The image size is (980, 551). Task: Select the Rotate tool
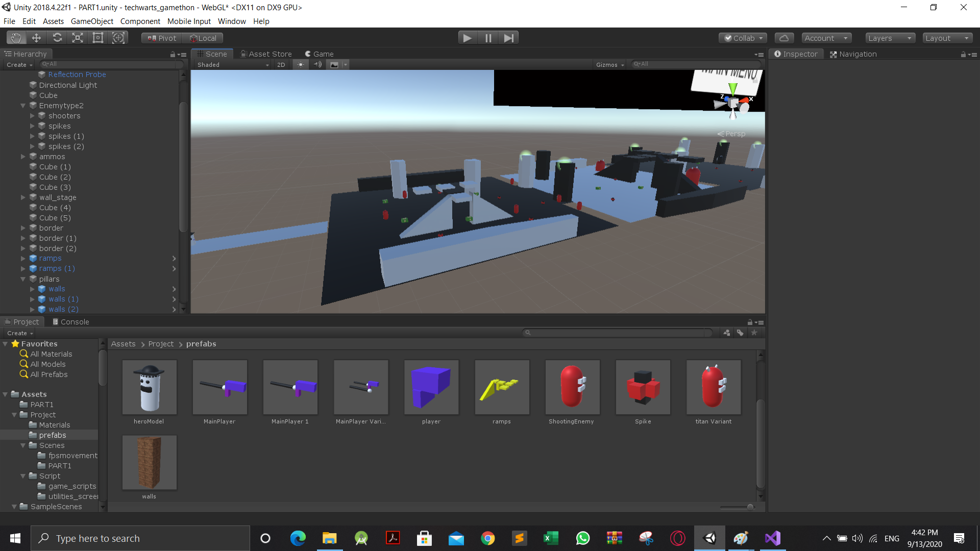(x=57, y=38)
